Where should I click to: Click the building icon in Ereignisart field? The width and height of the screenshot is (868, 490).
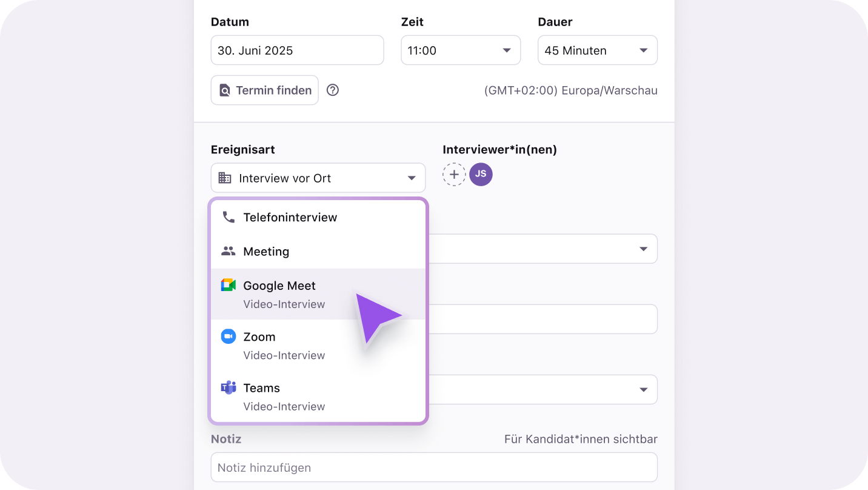[225, 178]
